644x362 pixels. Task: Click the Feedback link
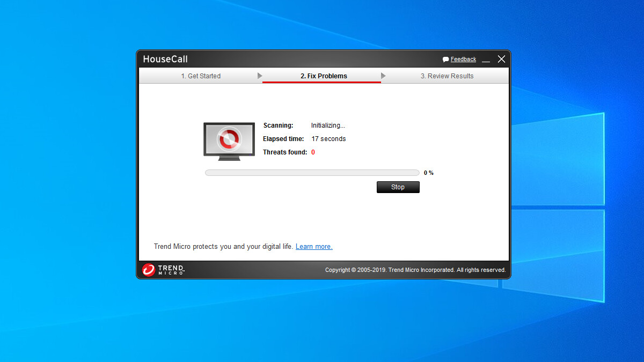click(463, 59)
